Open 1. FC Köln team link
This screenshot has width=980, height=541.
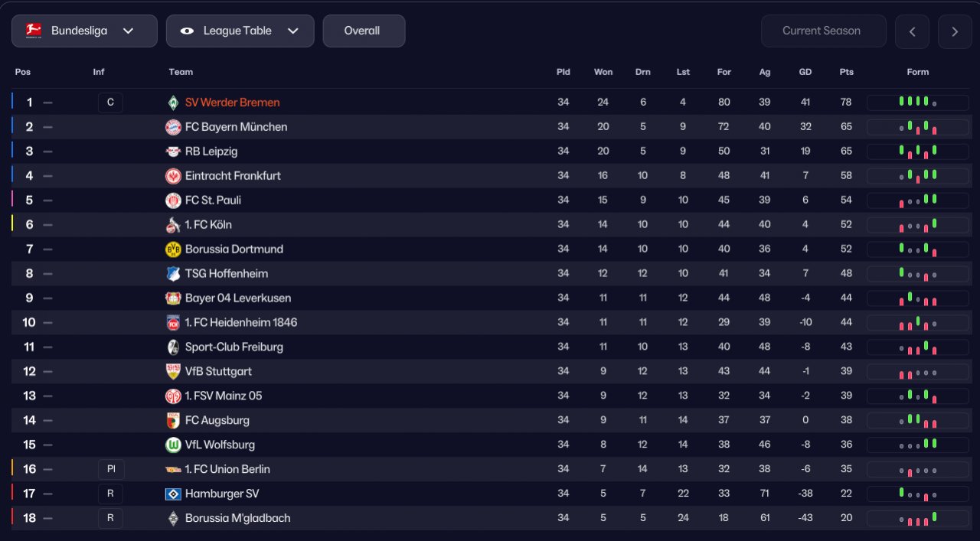coord(208,225)
